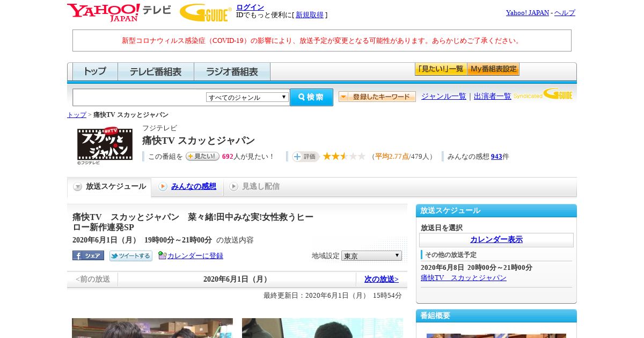Open the My番組表設定 button
This screenshot has width=644, height=338.
click(493, 69)
